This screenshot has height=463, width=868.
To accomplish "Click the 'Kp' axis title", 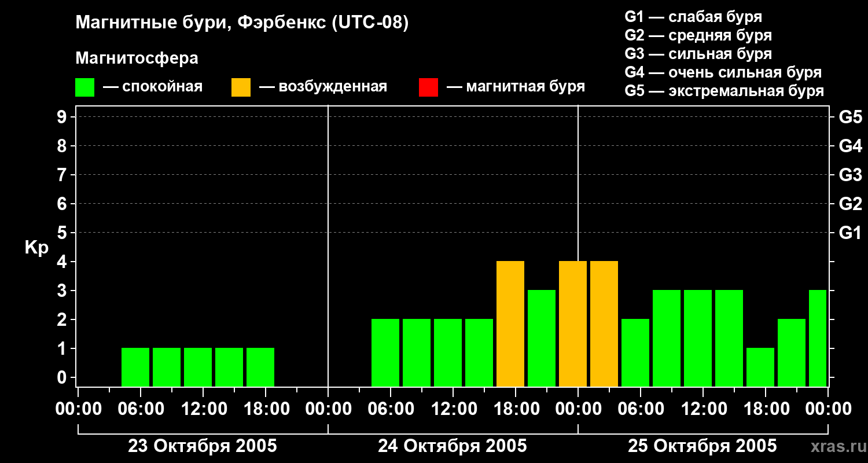I will click(36, 248).
